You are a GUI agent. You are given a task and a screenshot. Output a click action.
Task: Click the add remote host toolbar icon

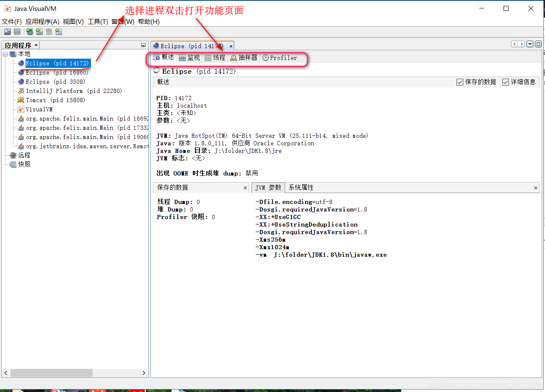click(x=29, y=31)
